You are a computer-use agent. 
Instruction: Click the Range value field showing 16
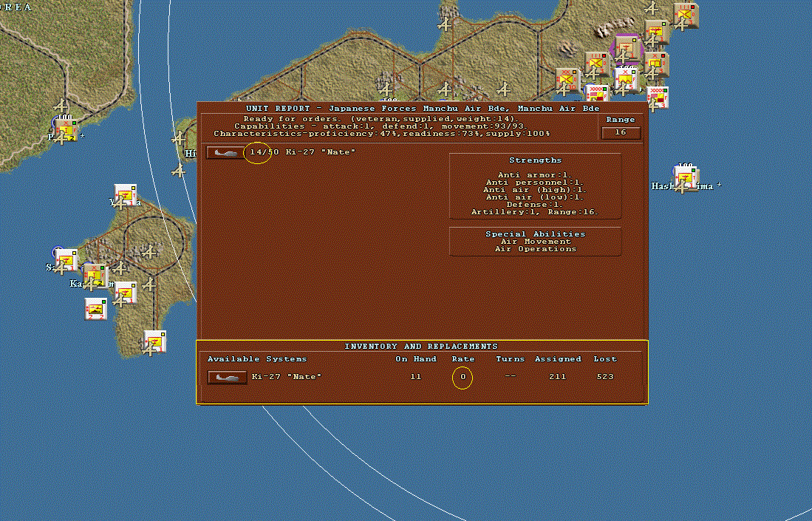click(x=621, y=132)
